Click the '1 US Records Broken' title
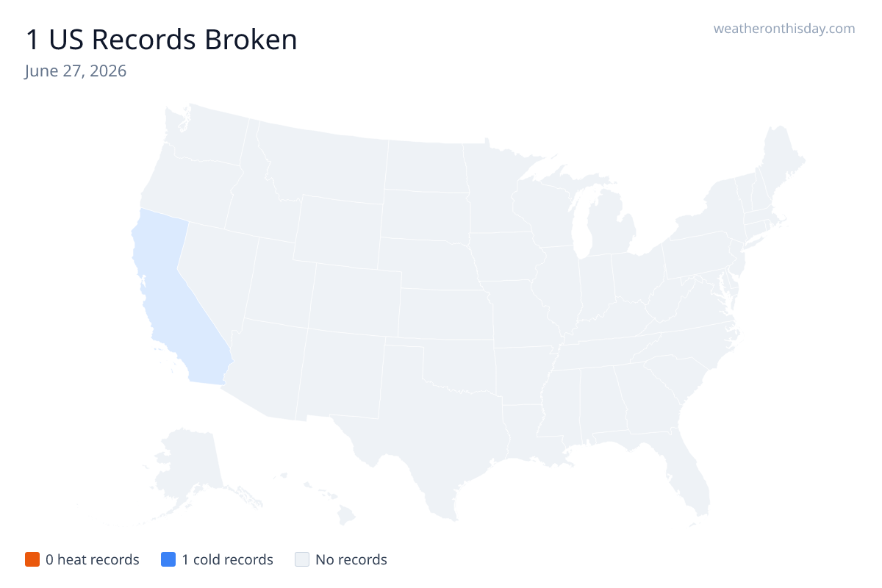Image resolution: width=882 pixels, height=588 pixels. pyautogui.click(x=162, y=40)
